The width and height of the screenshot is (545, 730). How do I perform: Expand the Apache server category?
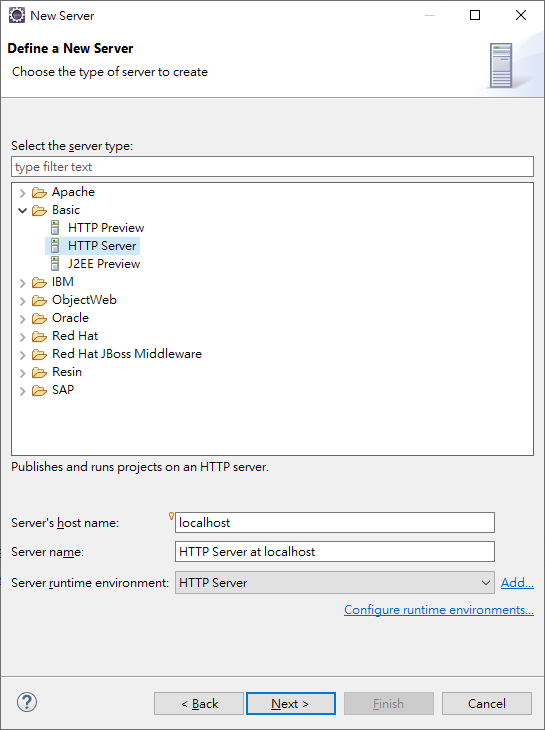(22, 193)
